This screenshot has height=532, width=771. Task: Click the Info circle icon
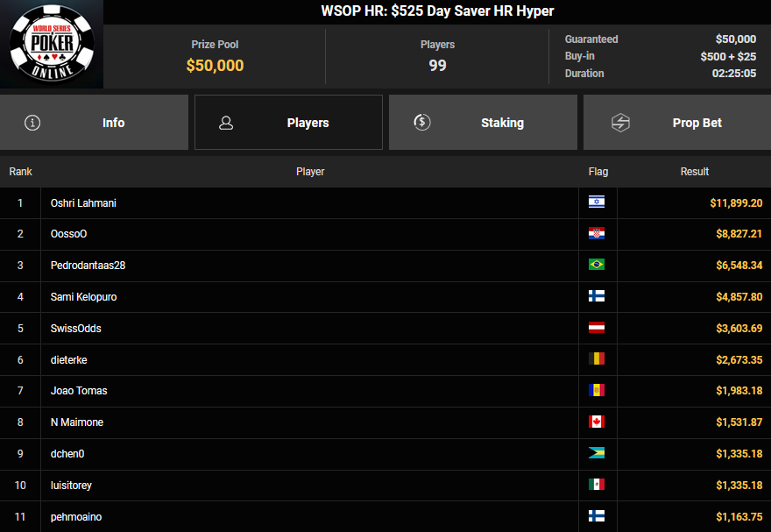click(x=32, y=123)
